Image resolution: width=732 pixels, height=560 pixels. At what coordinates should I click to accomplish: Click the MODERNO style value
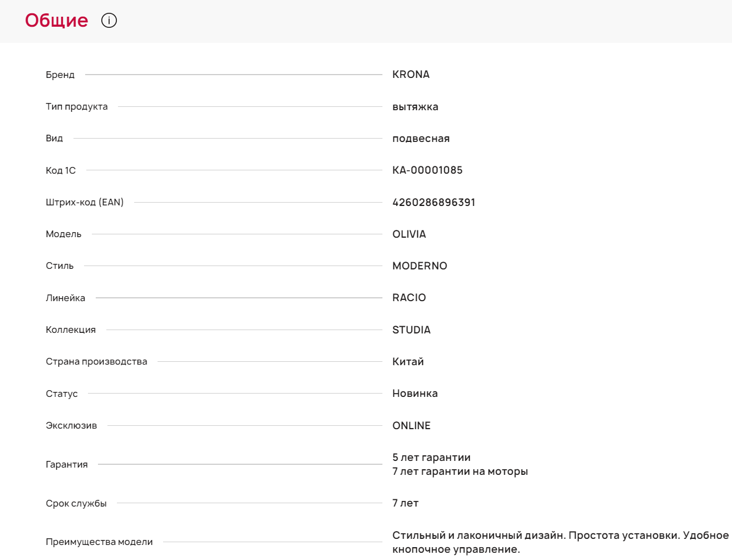(420, 266)
